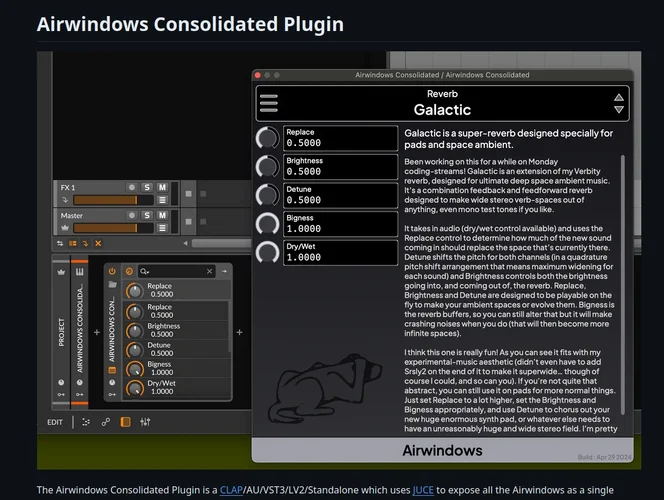
Task: Solo the Master track
Action: pyautogui.click(x=147, y=215)
